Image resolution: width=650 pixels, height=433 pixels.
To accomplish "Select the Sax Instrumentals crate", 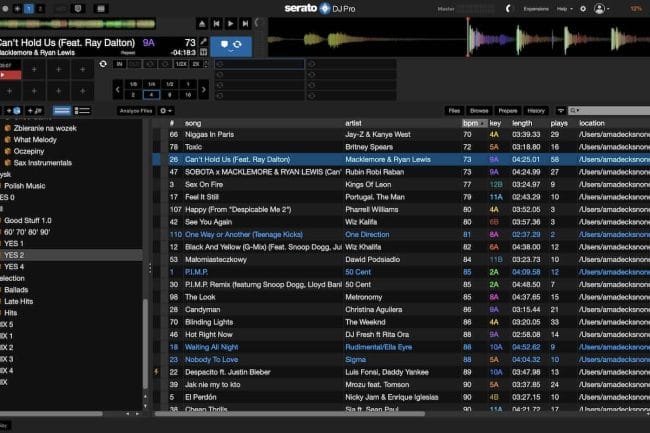I will pyautogui.click(x=42, y=163).
